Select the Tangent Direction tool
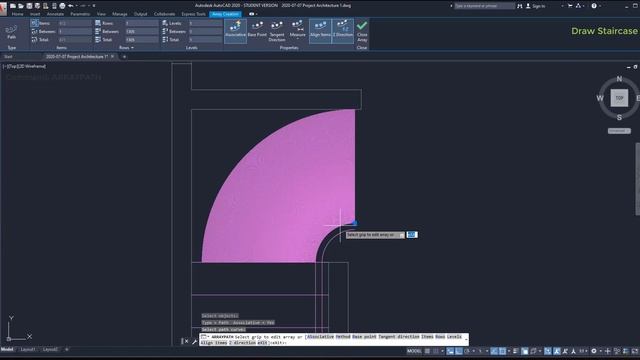The height and width of the screenshot is (360, 640). click(x=277, y=31)
